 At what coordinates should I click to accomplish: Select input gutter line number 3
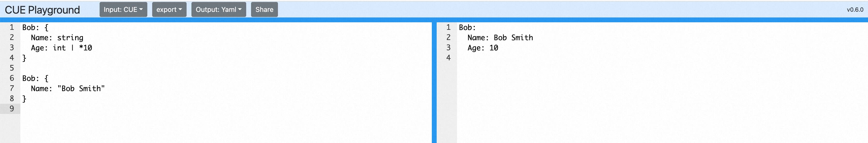tap(11, 48)
